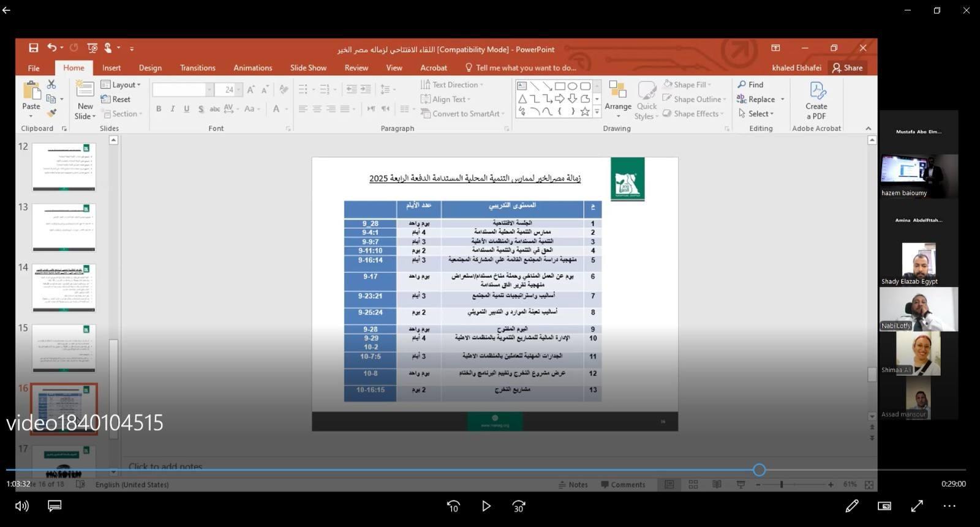Toggle text Shadow formatting

point(201,109)
